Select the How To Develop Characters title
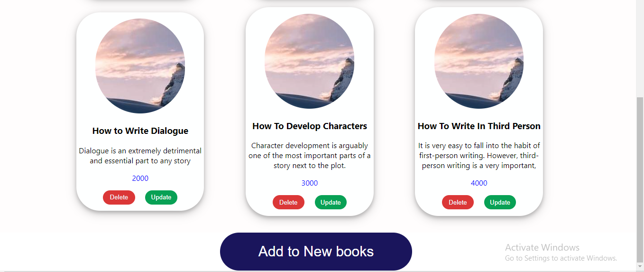Screen dimensions: 644x272 coord(310,126)
